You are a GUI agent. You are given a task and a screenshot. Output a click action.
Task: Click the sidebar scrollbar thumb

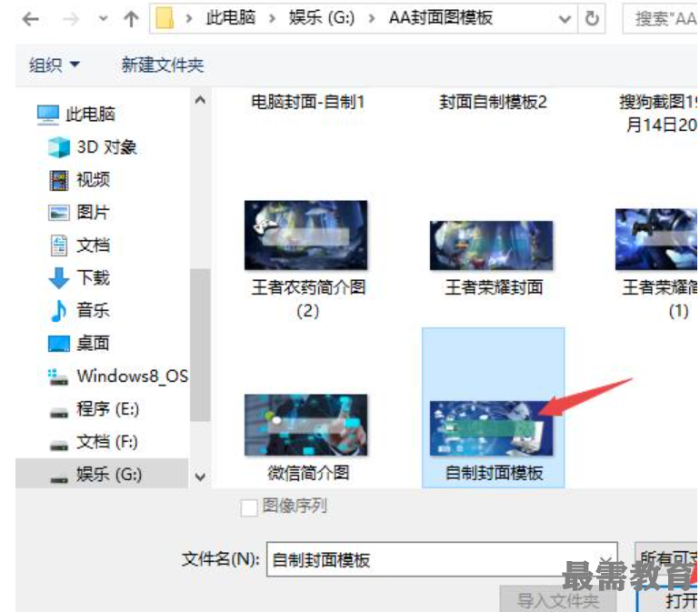point(200,345)
